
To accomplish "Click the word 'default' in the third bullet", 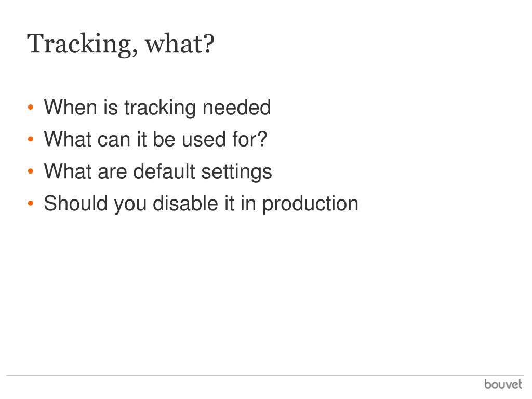I will point(165,171).
